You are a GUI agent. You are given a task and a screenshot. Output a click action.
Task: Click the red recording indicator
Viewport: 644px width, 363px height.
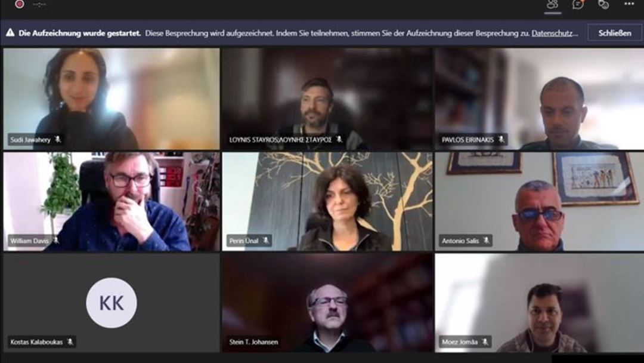[x=19, y=4]
